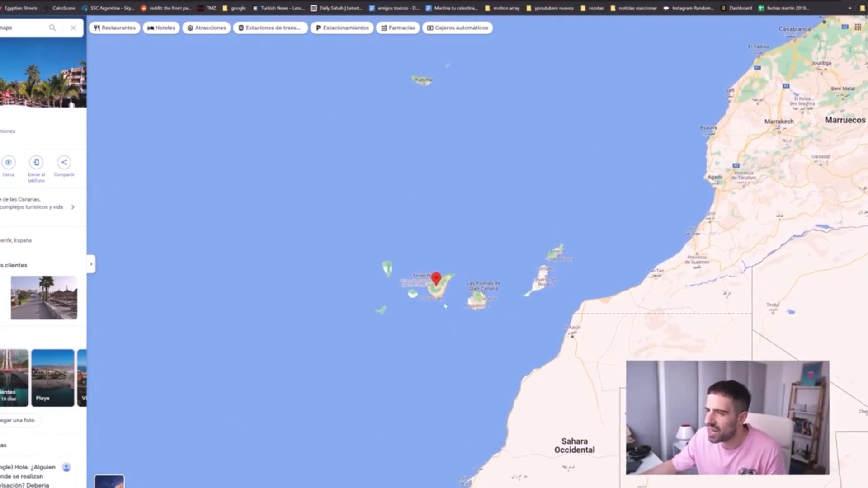Clear the search with X icon
This screenshot has width=868, height=488.
click(73, 28)
